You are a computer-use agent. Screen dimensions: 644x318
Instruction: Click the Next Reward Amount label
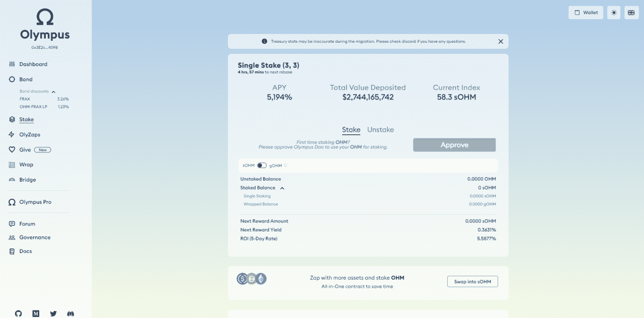click(x=264, y=221)
